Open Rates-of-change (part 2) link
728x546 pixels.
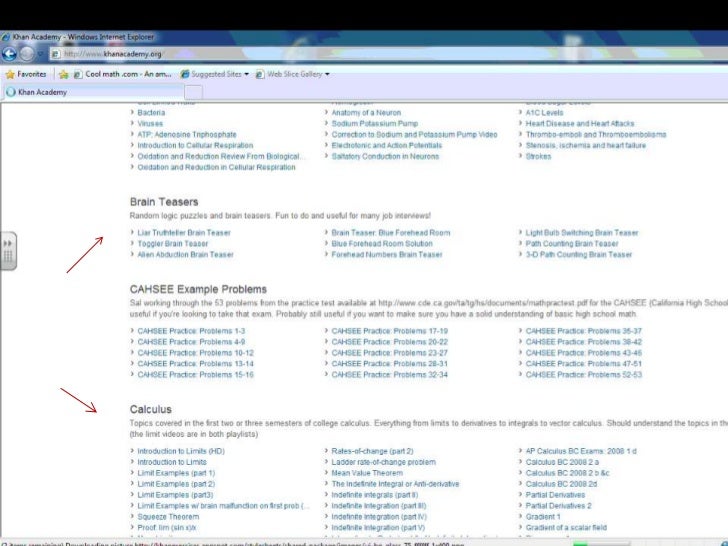372,451
